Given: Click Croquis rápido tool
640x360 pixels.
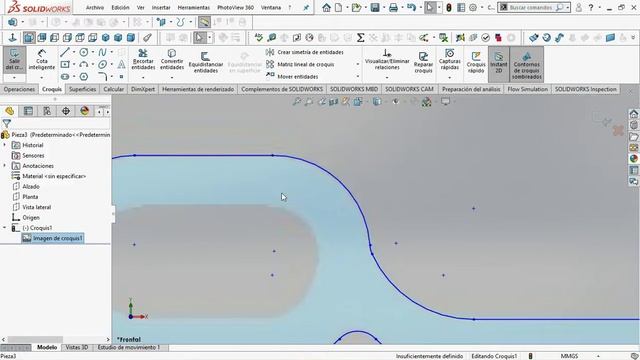Looking at the screenshot, I should point(476,62).
